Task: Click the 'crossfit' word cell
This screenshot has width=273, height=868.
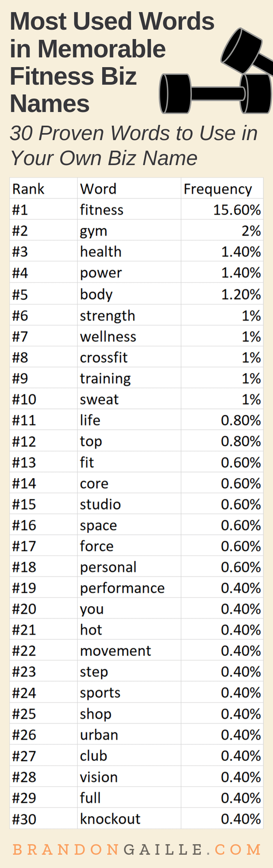Action: click(x=104, y=358)
